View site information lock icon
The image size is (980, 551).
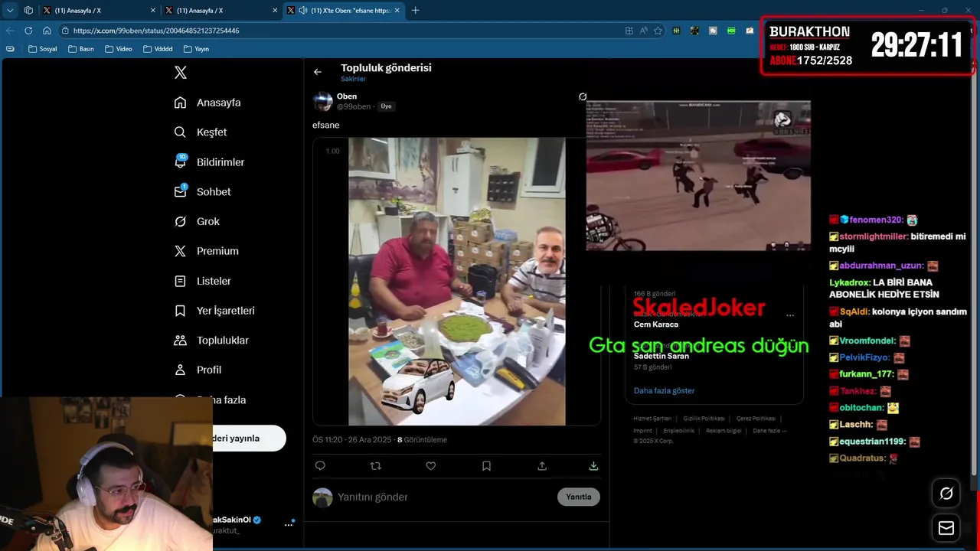[66, 31]
